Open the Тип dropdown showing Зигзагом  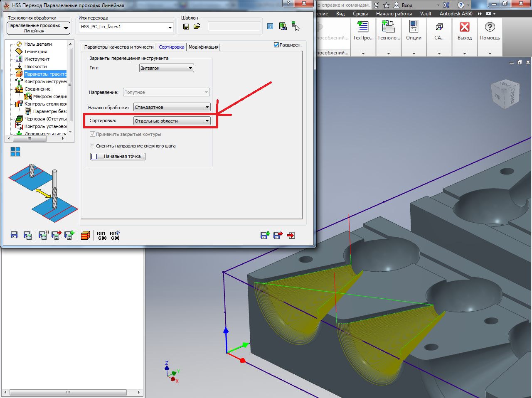click(167, 68)
